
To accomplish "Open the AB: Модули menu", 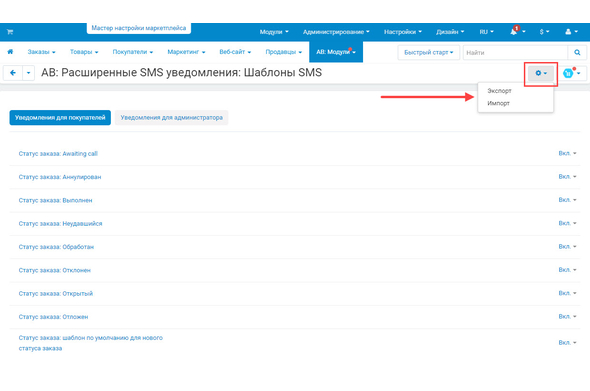I will (x=336, y=52).
